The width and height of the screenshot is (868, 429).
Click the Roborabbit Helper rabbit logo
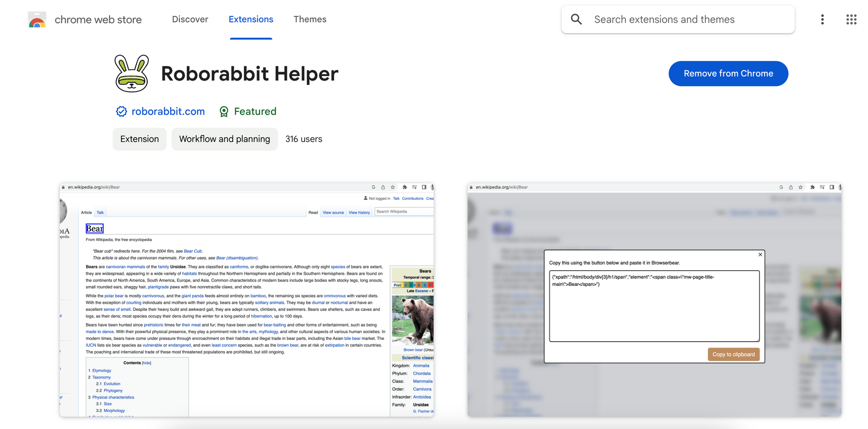coord(132,73)
